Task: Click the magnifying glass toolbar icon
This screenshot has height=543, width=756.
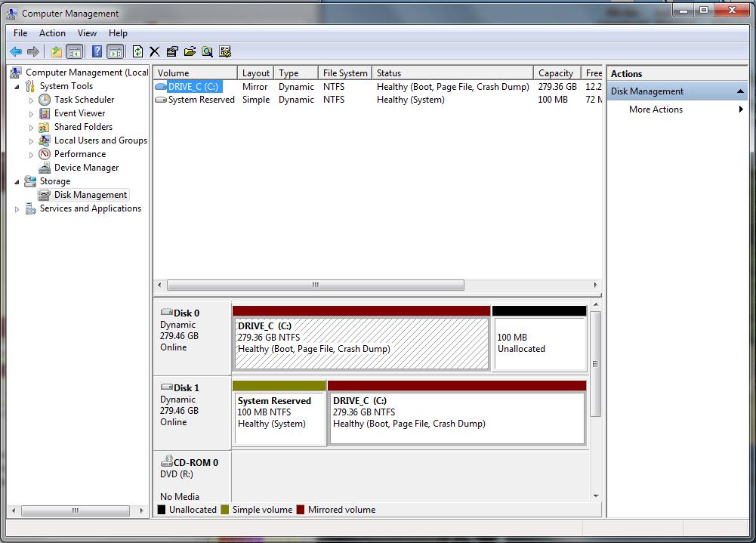Action: tap(207, 51)
